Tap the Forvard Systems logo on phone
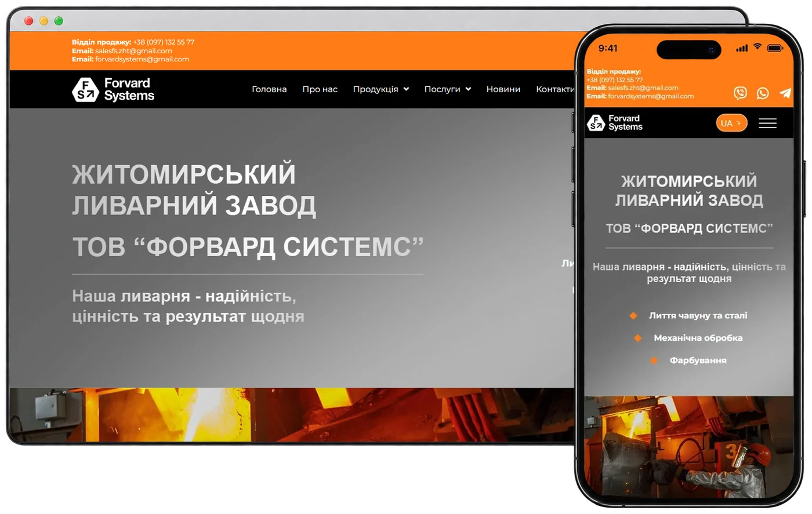The image size is (812, 514). pyautogui.click(x=615, y=123)
